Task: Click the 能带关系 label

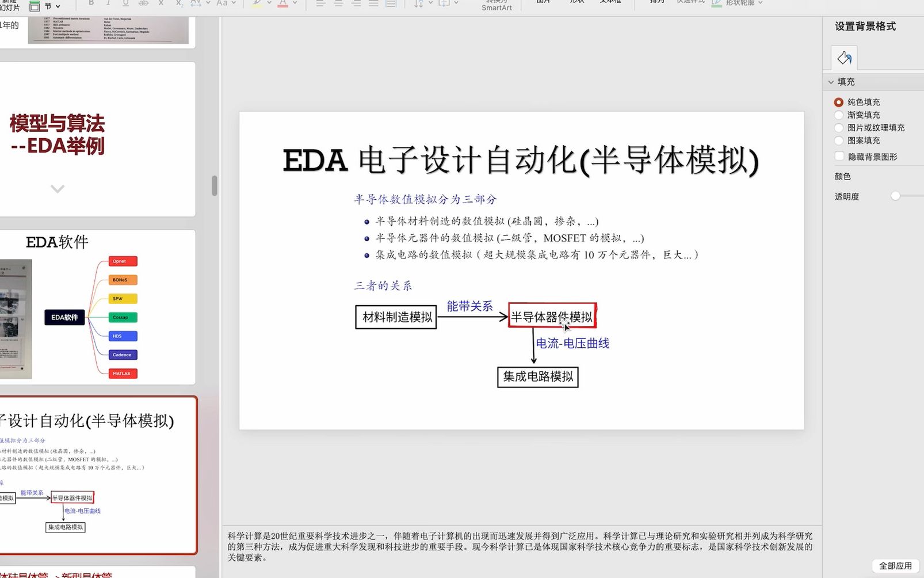Action: point(470,306)
